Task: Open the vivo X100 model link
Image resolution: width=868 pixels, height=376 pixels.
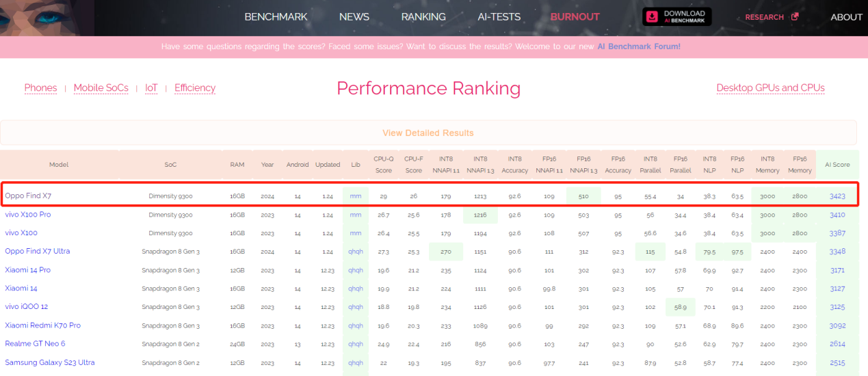Action: point(21,233)
